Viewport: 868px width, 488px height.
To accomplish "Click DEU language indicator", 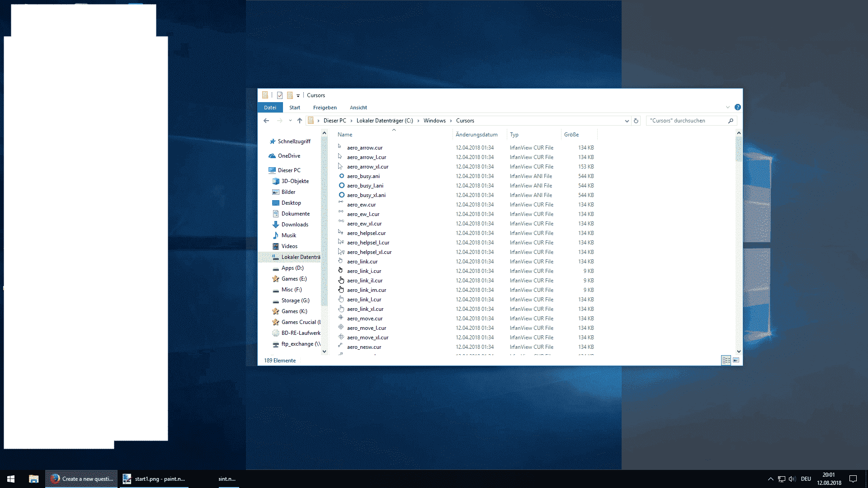I will (806, 479).
